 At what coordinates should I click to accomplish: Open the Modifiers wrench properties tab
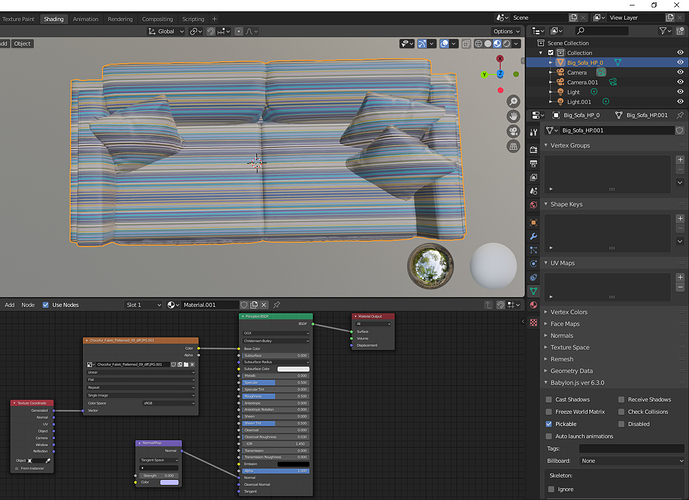[x=533, y=236]
